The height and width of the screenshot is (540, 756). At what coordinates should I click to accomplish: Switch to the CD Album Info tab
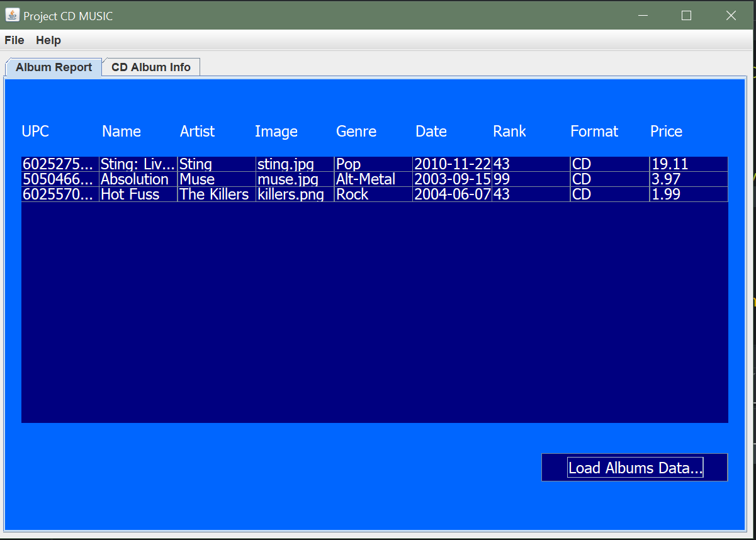151,67
